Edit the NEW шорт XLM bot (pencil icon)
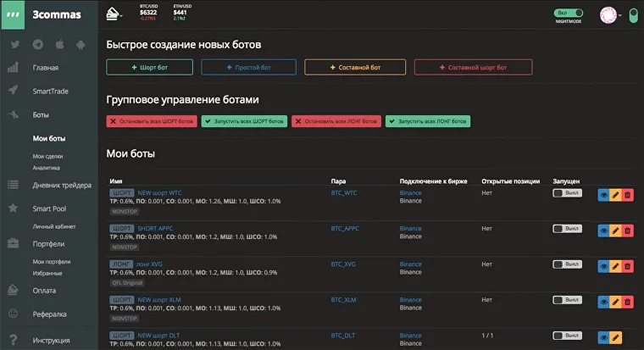The width and height of the screenshot is (644, 350). pyautogui.click(x=616, y=301)
